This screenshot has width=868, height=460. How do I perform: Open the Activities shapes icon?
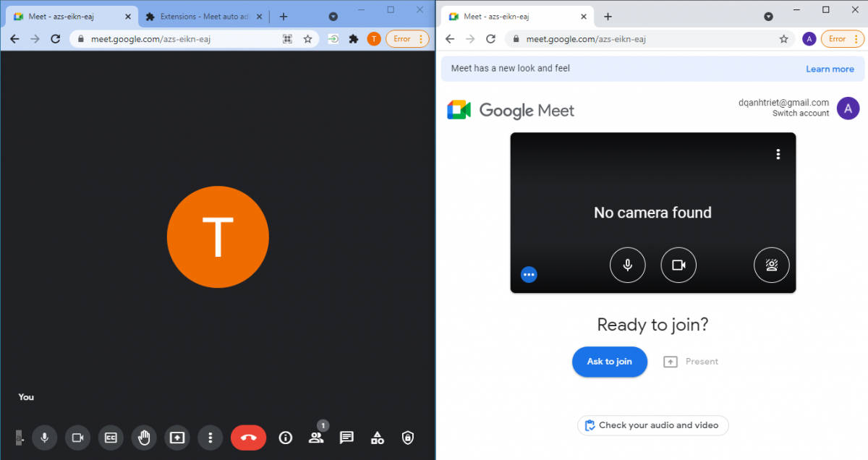coord(377,438)
